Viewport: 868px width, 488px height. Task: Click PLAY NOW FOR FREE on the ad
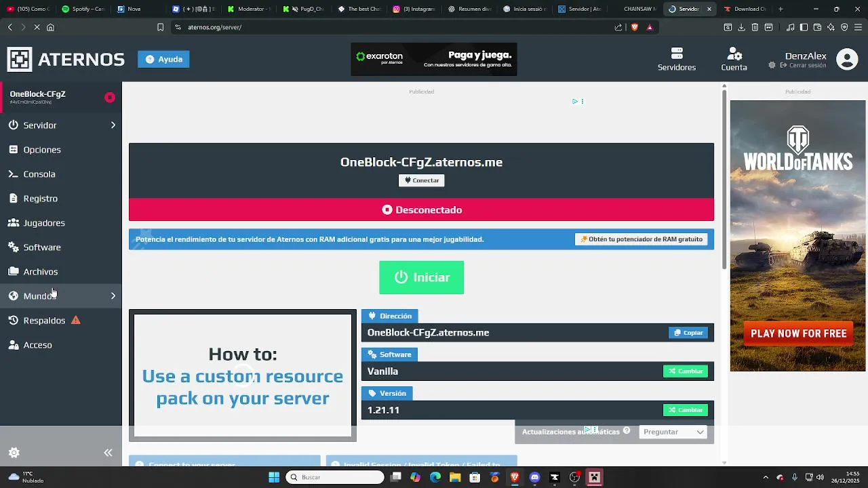tap(798, 333)
